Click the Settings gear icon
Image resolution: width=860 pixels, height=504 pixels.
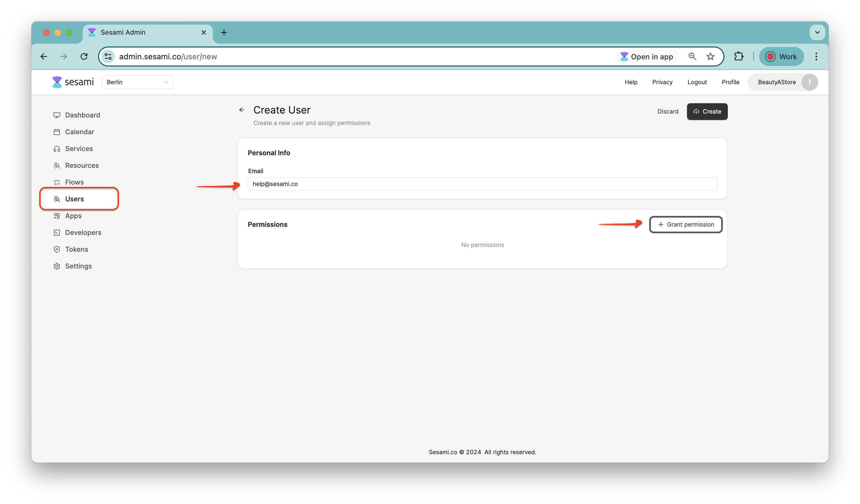coord(57,266)
